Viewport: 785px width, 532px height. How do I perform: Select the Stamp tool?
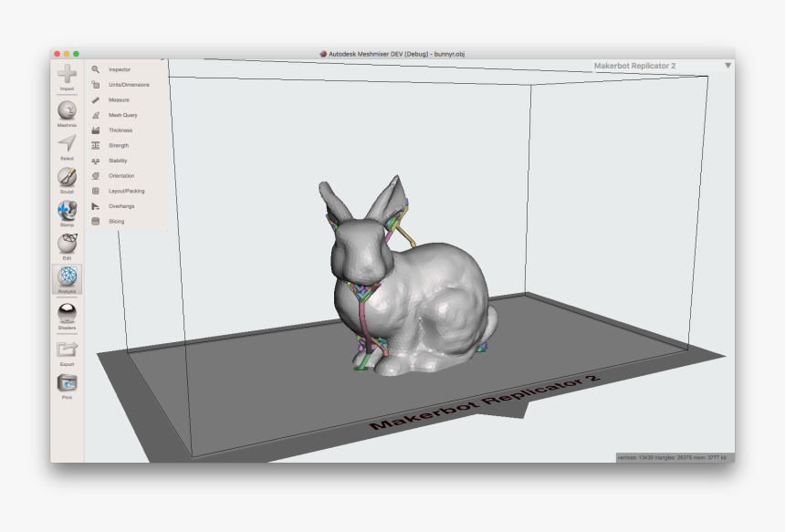(x=65, y=213)
